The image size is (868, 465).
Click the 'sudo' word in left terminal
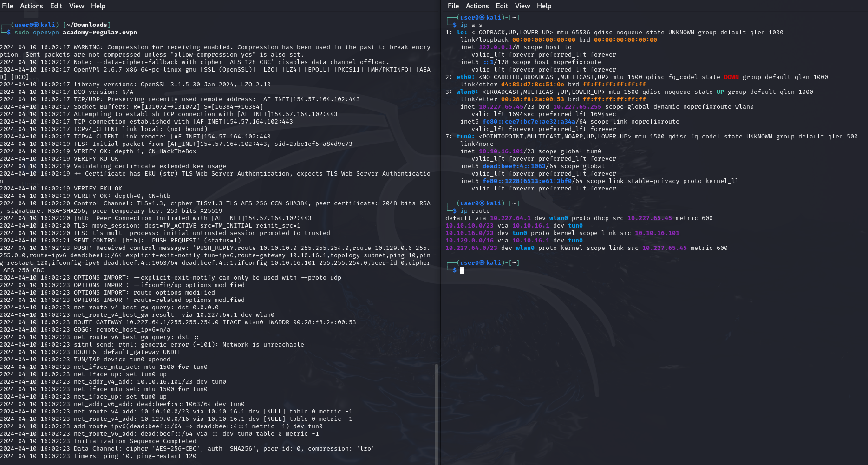coord(22,33)
